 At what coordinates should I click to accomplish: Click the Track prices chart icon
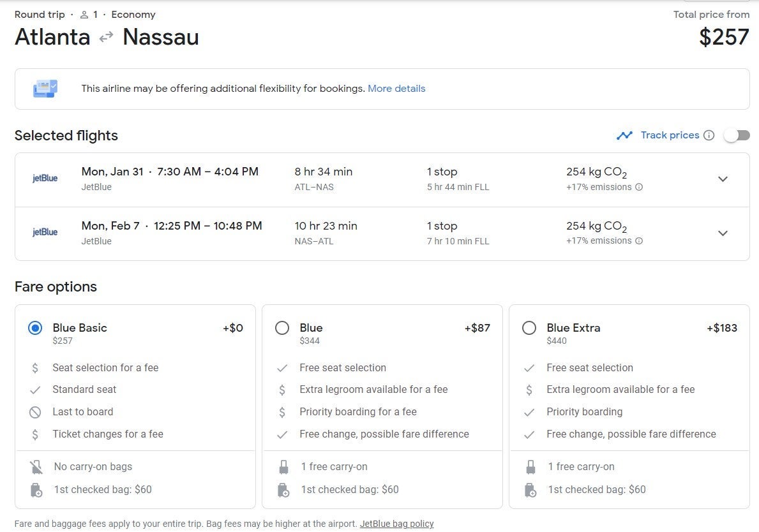tap(624, 135)
